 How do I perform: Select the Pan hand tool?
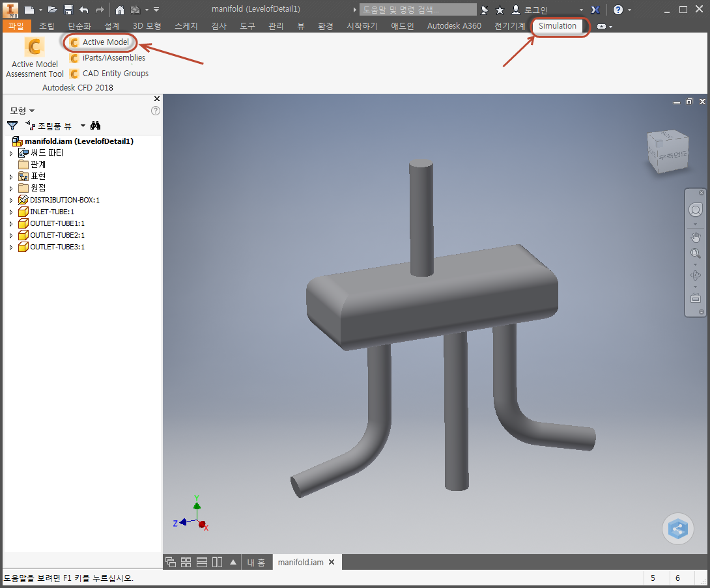point(696,237)
